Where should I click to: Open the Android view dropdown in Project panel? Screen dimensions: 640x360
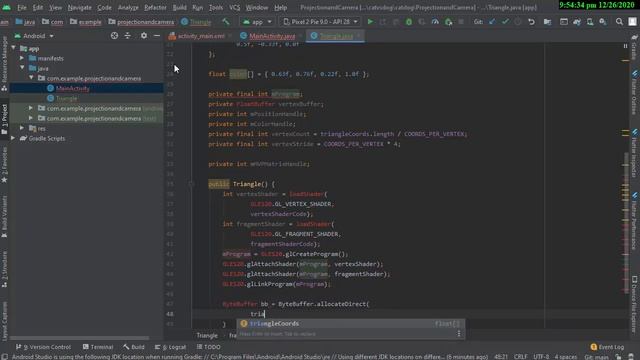click(x=34, y=36)
